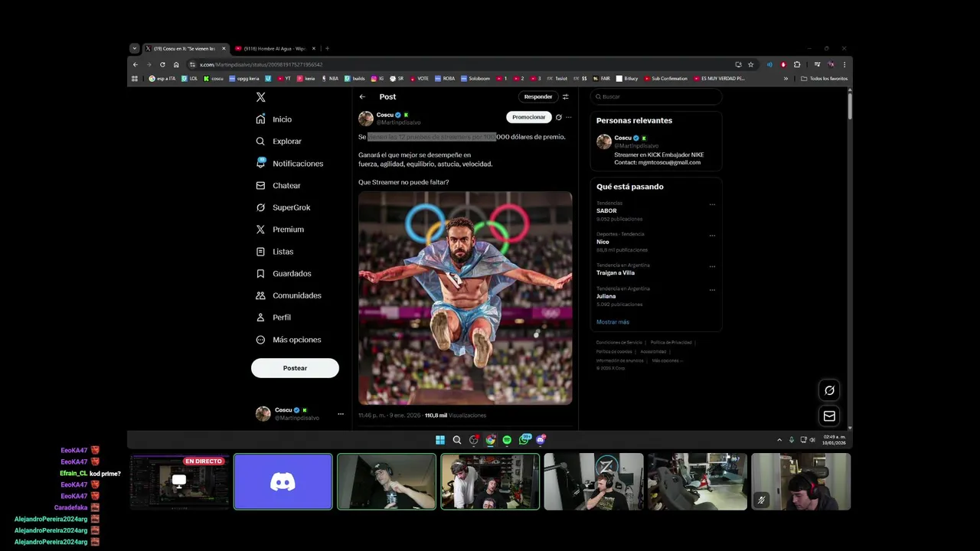The image size is (980, 551).
Task: Open Windows taskbar search
Action: 457,440
